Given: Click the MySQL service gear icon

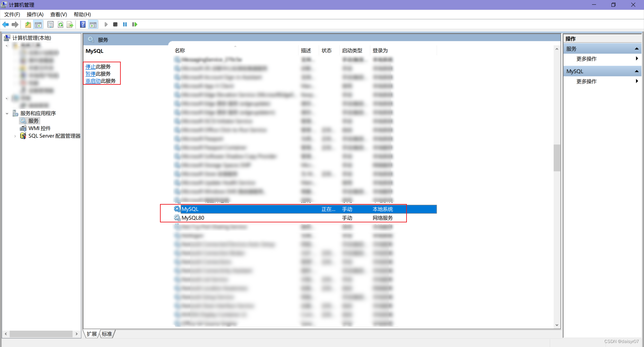Looking at the screenshot, I should 177,209.
